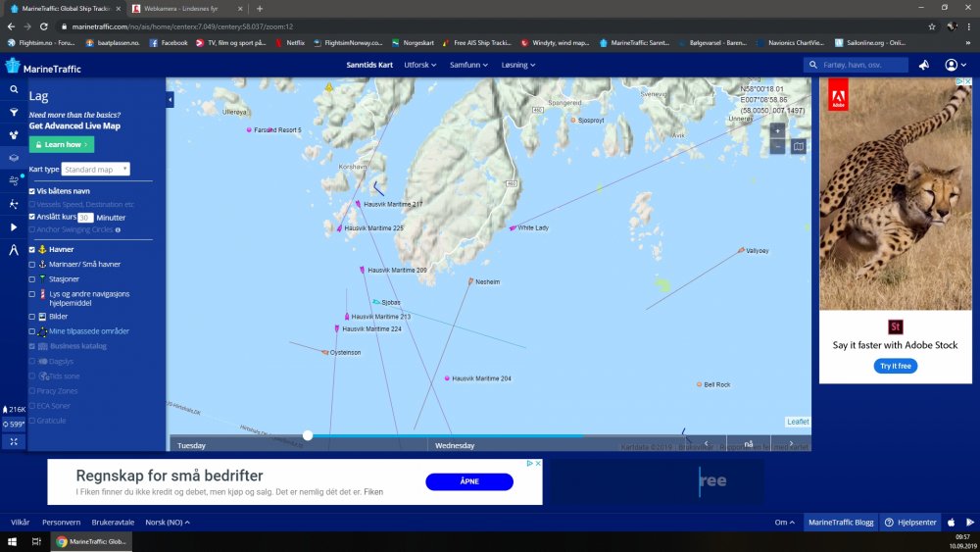Image resolution: width=980 pixels, height=552 pixels.
Task: Click the Learn how button
Action: [x=61, y=144]
